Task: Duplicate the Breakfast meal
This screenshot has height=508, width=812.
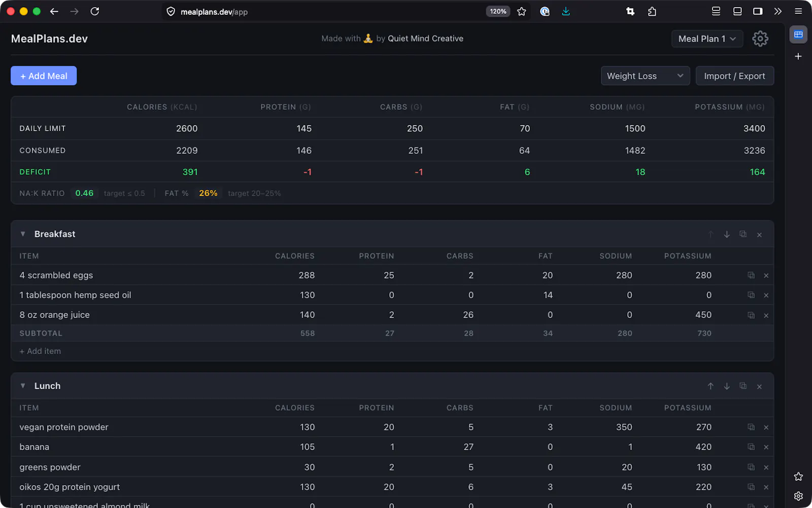Action: pyautogui.click(x=743, y=234)
